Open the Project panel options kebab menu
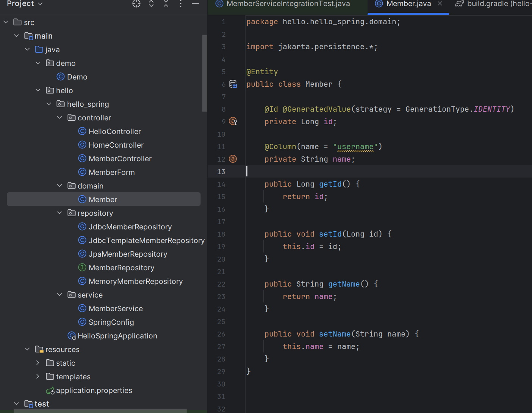Screen dimensions: 532x413 pyautogui.click(x=181, y=4)
